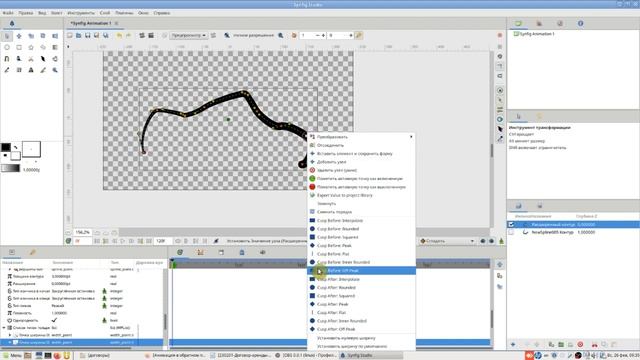Select the Gradient tool
640x360 pixels.
pyautogui.click(x=55, y=47)
